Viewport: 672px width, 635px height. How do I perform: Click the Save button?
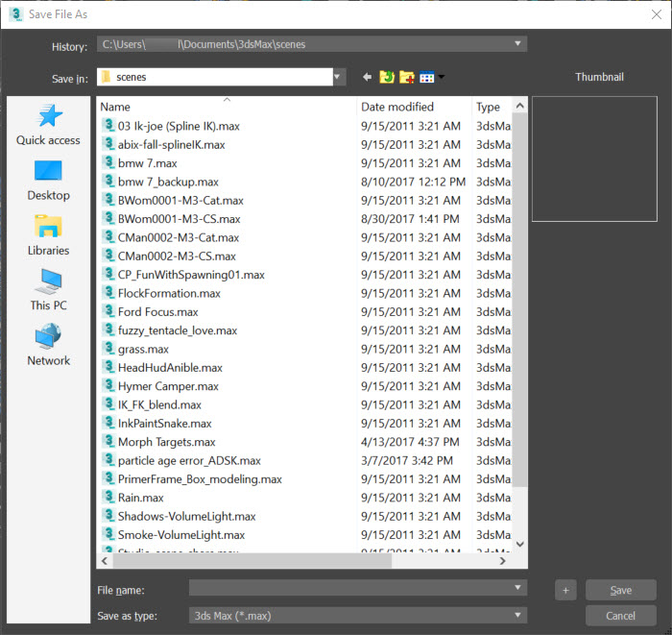(x=620, y=591)
